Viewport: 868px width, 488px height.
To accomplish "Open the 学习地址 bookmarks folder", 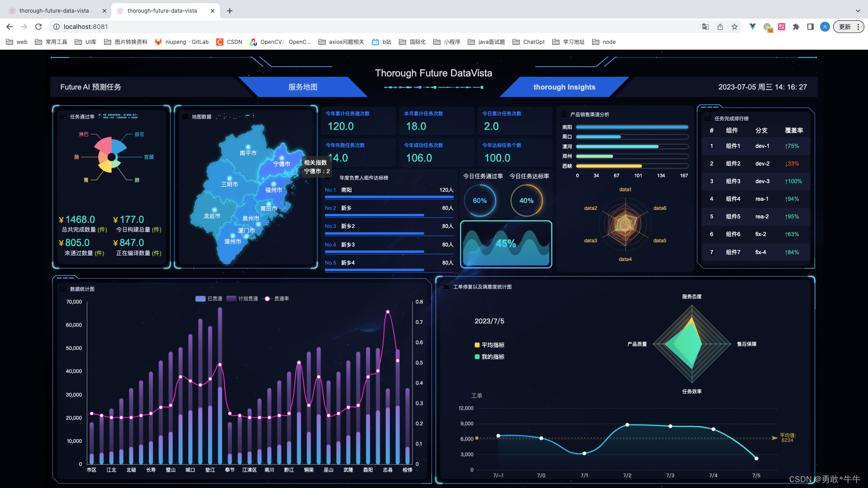I will coord(569,42).
